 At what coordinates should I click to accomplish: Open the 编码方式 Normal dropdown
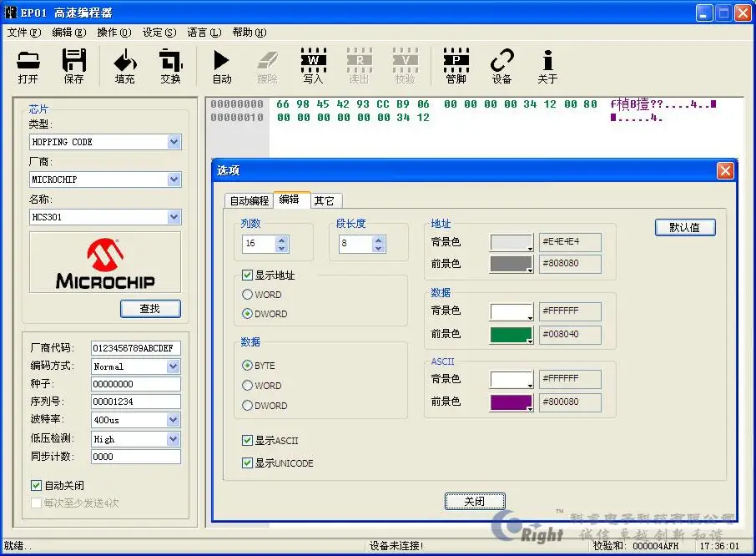click(174, 366)
